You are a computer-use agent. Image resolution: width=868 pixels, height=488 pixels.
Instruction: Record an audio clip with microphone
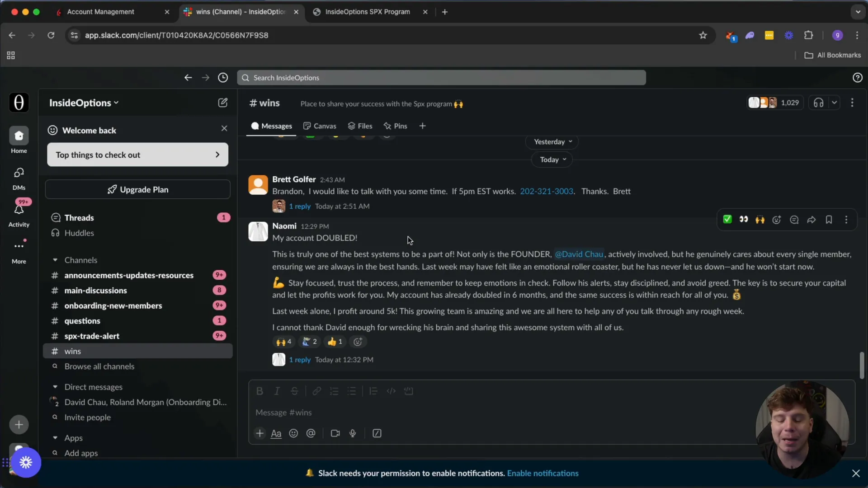click(x=353, y=433)
